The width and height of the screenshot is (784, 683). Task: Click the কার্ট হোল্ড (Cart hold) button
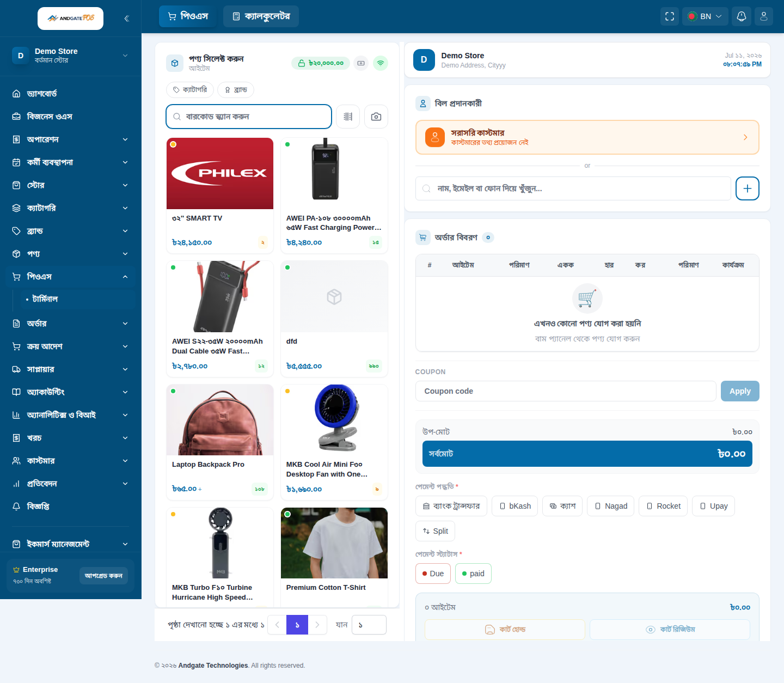pyautogui.click(x=505, y=630)
